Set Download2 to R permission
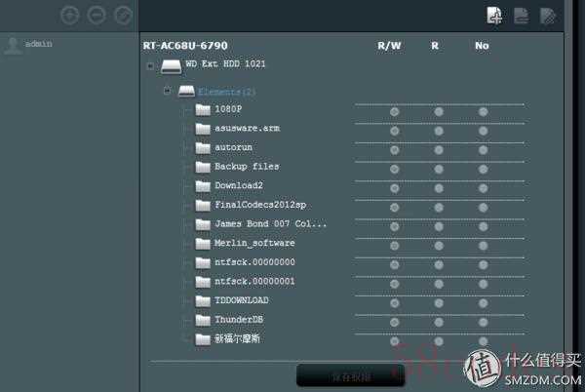Image resolution: width=585 pixels, height=392 pixels. click(439, 188)
